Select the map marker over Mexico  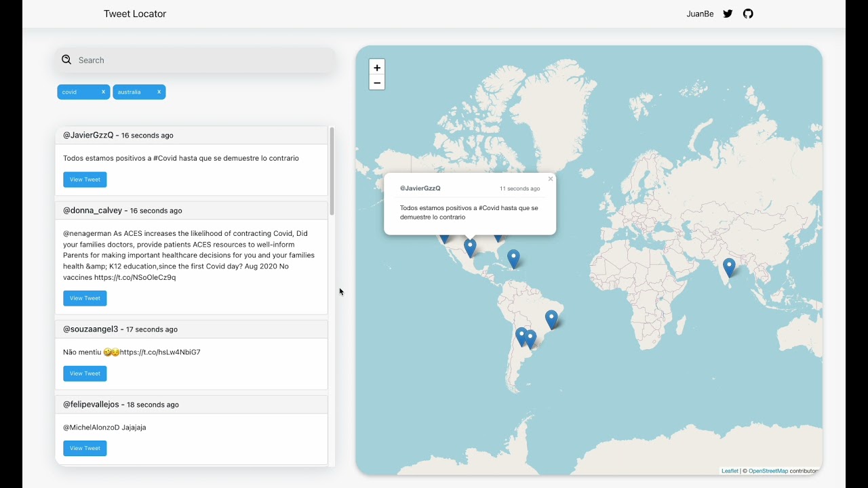pyautogui.click(x=470, y=248)
